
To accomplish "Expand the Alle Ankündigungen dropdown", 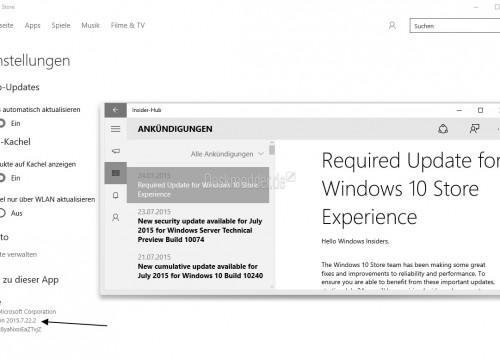I will pyautogui.click(x=227, y=154).
